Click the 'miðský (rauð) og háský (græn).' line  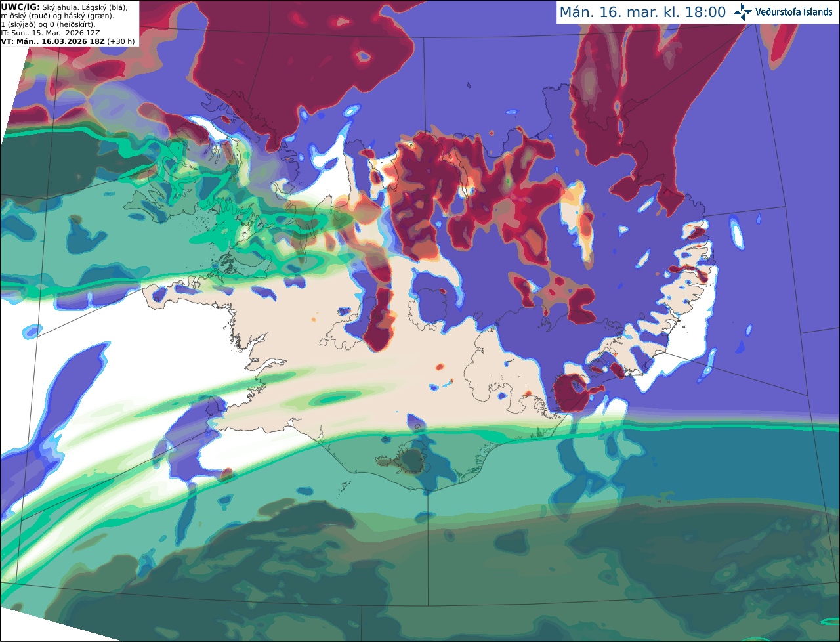point(57,16)
